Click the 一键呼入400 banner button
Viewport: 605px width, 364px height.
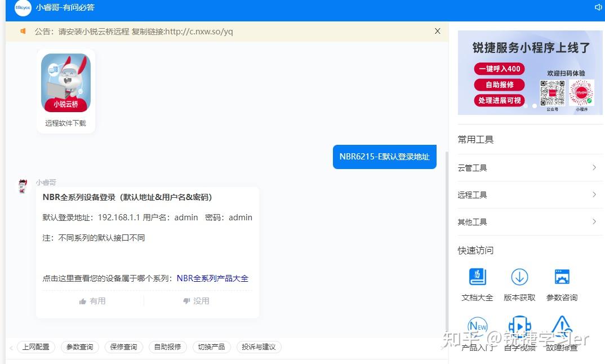point(499,69)
